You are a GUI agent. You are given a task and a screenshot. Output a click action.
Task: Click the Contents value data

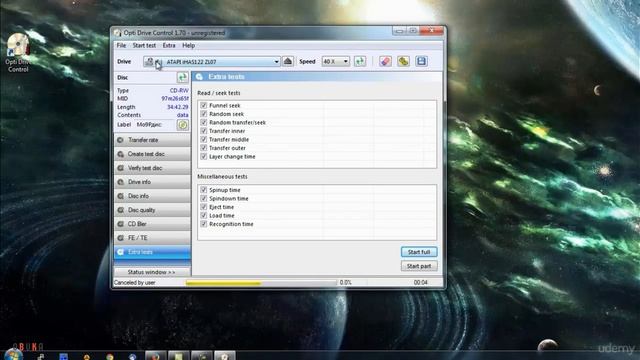182,115
